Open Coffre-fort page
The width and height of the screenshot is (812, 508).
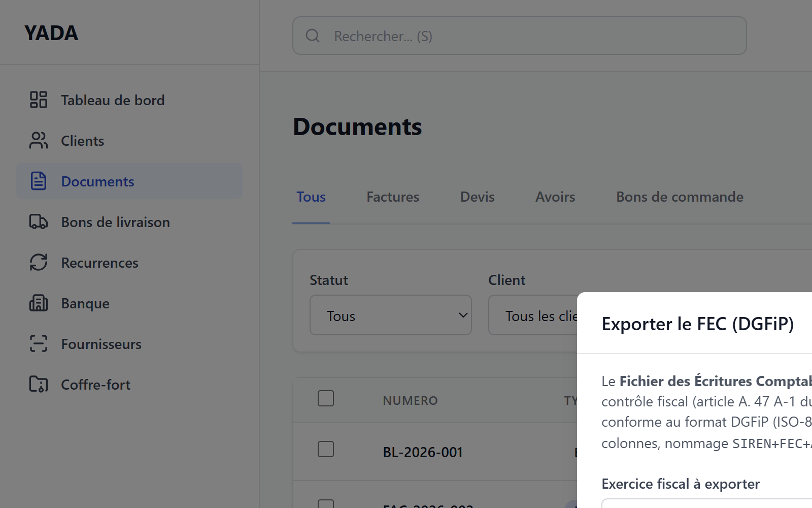pos(129,385)
